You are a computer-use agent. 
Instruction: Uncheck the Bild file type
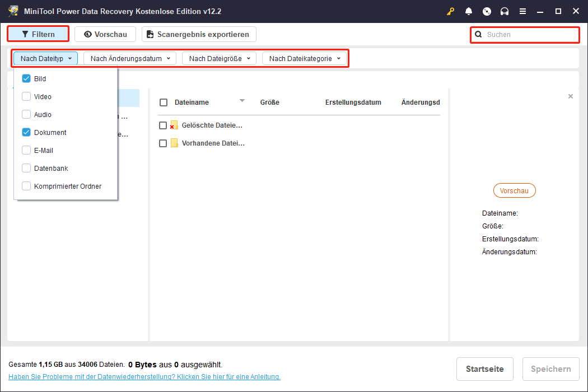point(26,78)
